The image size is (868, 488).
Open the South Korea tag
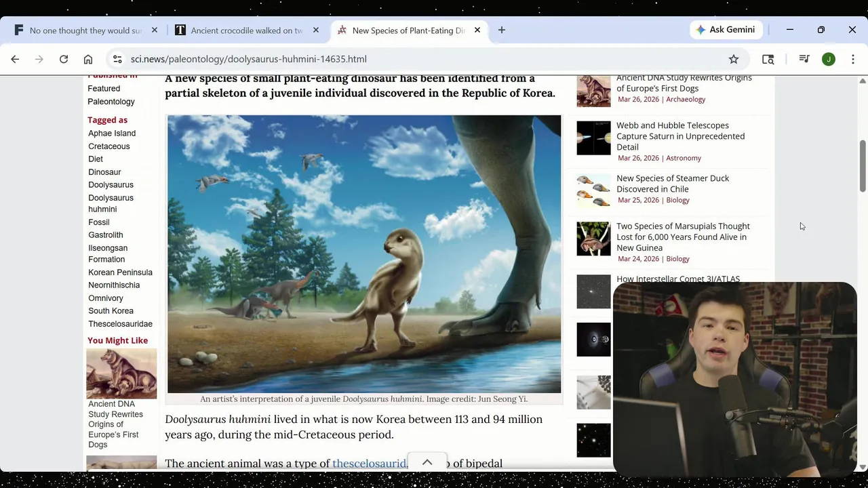(x=111, y=311)
